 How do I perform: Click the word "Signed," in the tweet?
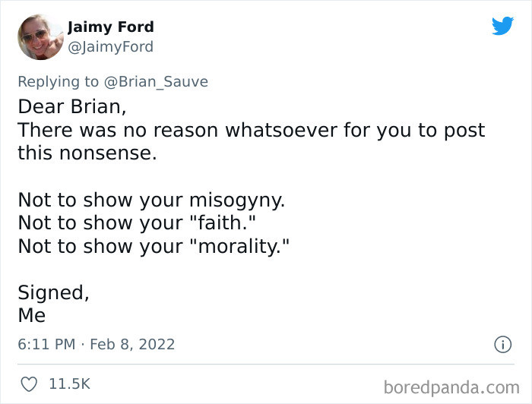pos(53,292)
